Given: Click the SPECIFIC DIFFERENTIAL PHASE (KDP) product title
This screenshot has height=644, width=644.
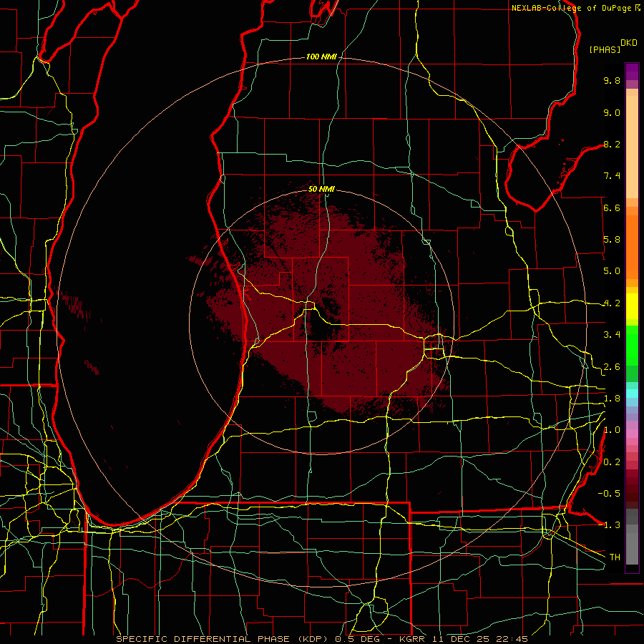Looking at the screenshot, I should [223, 639].
